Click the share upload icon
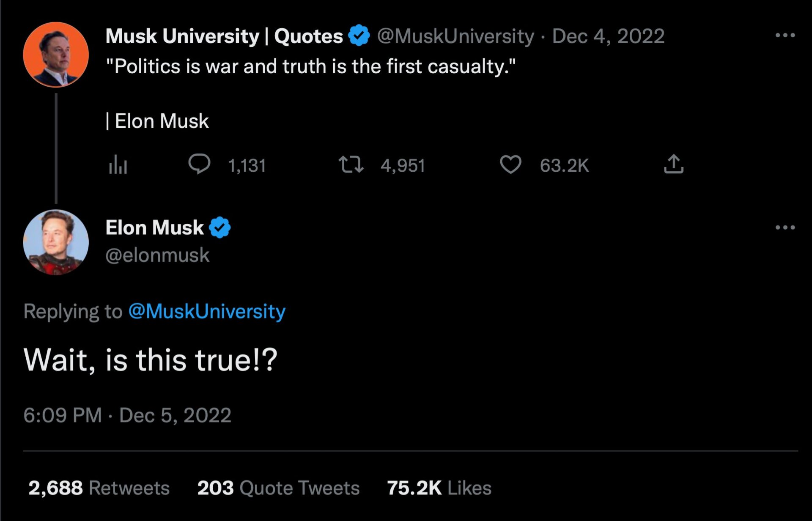Viewport: 812px width, 521px height. pyautogui.click(x=673, y=165)
